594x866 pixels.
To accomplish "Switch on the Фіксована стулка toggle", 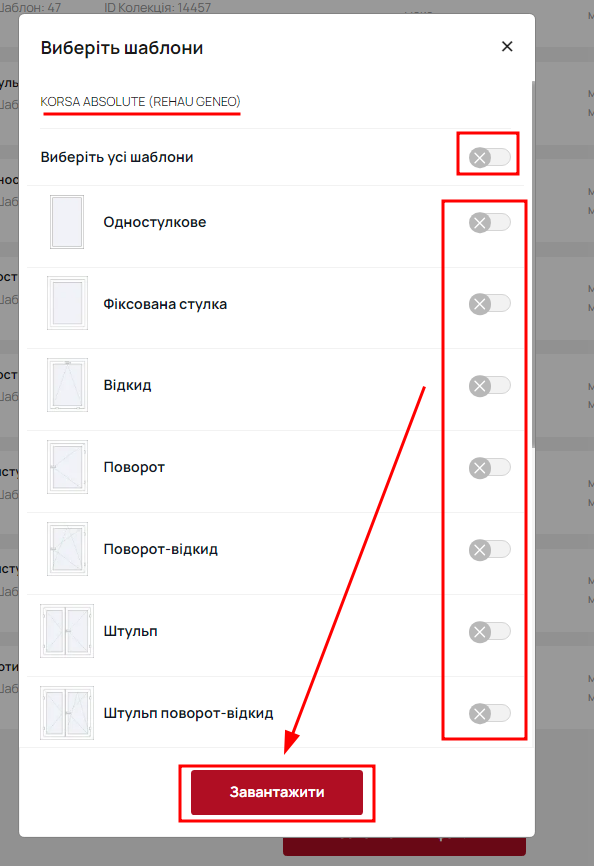I will tap(490, 304).
